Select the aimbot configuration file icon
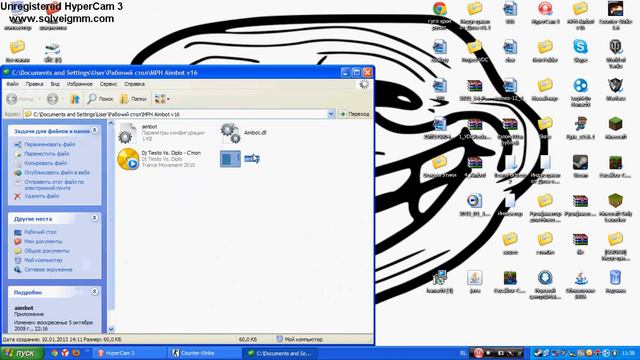The image size is (640, 360). click(127, 133)
